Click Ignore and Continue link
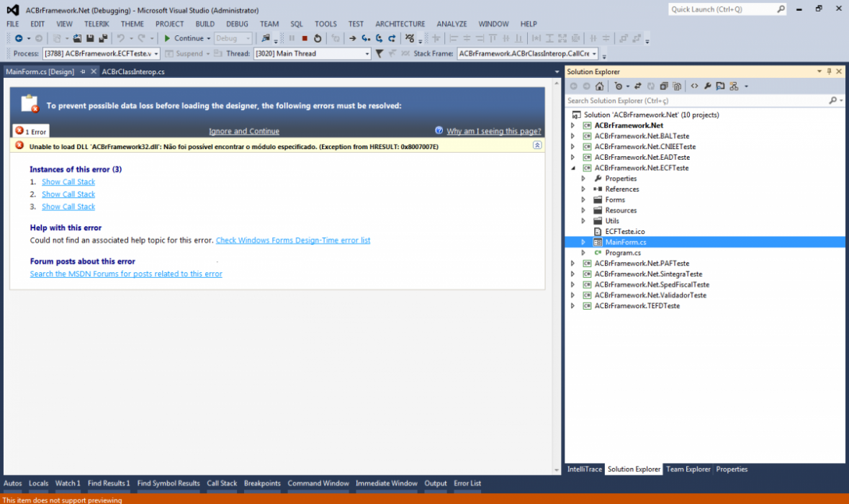 (244, 131)
